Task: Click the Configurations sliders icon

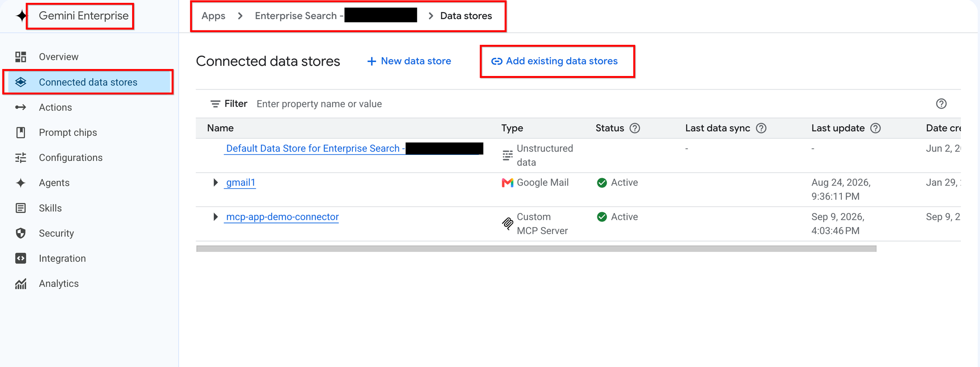Action: point(21,158)
